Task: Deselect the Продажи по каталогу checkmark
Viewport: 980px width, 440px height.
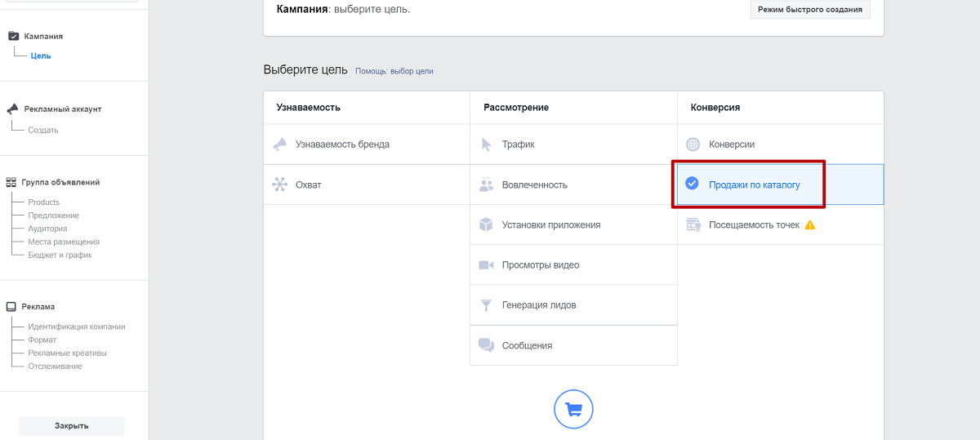Action: click(x=692, y=184)
